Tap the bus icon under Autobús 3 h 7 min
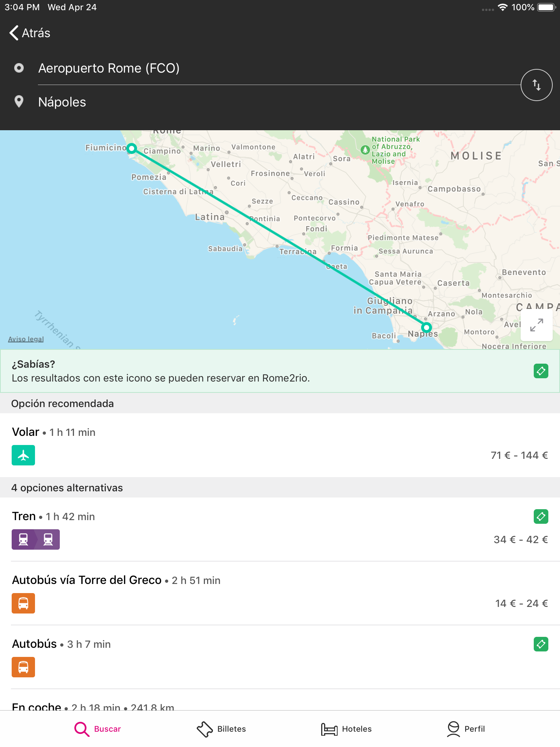Viewport: 560px width, 747px height. point(23,667)
